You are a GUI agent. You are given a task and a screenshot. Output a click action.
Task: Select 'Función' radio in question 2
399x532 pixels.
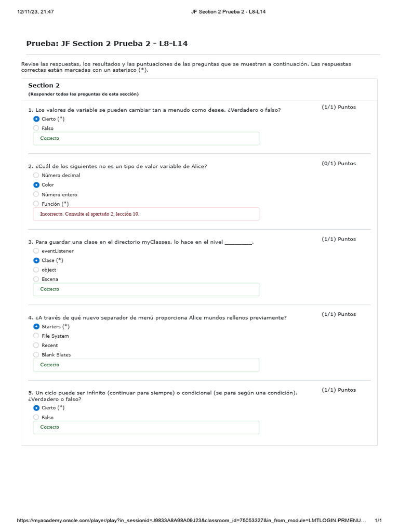coord(36,204)
